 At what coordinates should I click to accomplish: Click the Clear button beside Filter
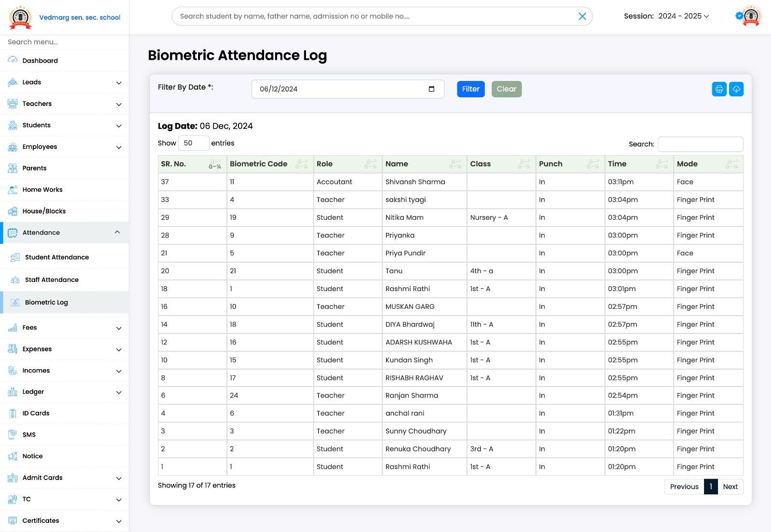506,89
